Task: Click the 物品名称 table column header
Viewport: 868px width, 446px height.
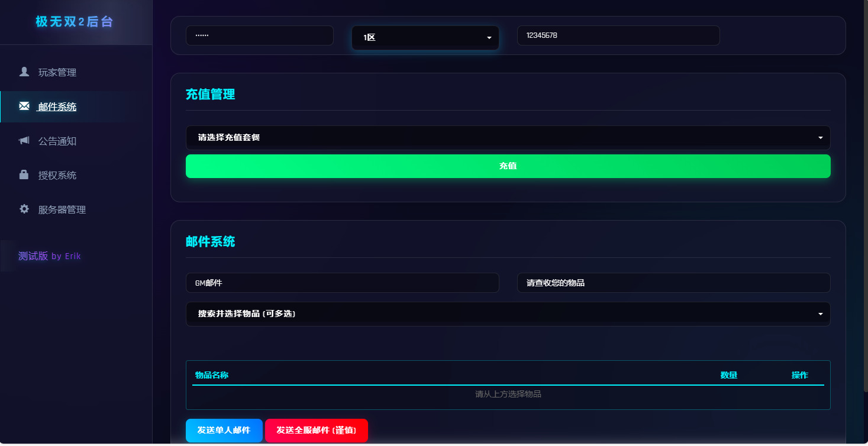Action: tap(211, 375)
